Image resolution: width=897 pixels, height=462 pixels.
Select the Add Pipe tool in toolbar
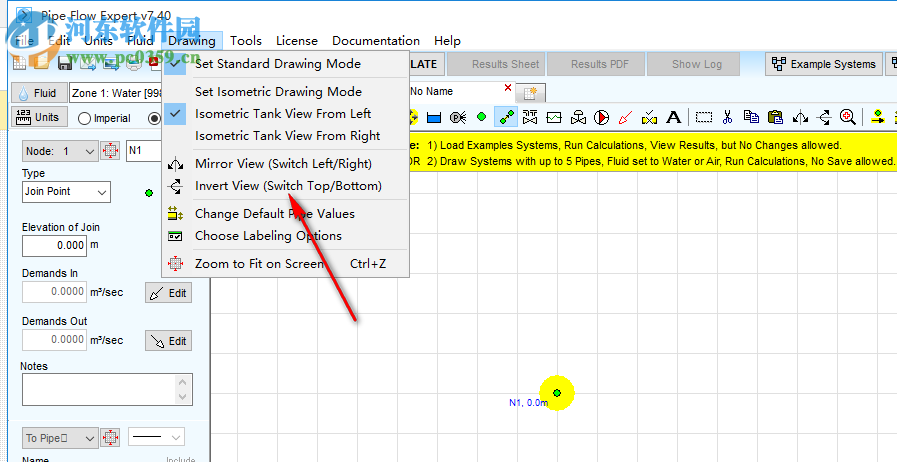point(507,117)
